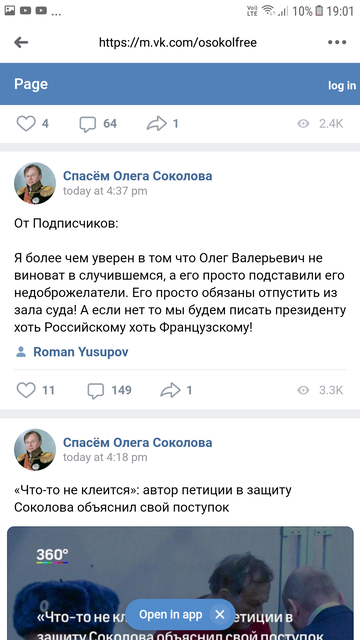Viewport: 360px width, 640px height.
Task: Open the 64 comments bubble icon
Action: click(x=88, y=124)
